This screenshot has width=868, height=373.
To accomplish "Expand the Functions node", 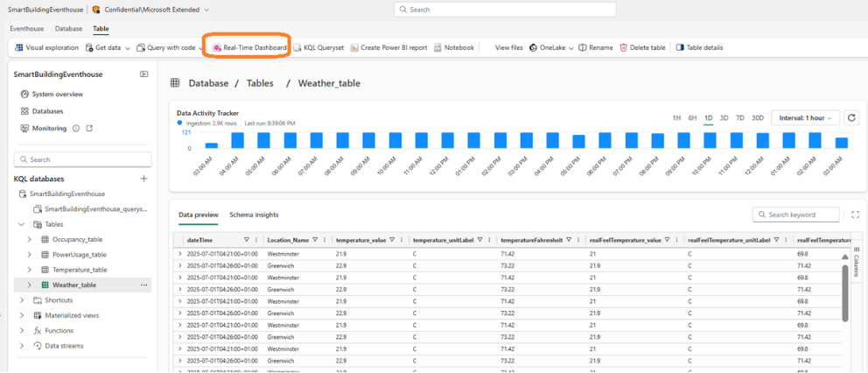I will [x=22, y=330].
